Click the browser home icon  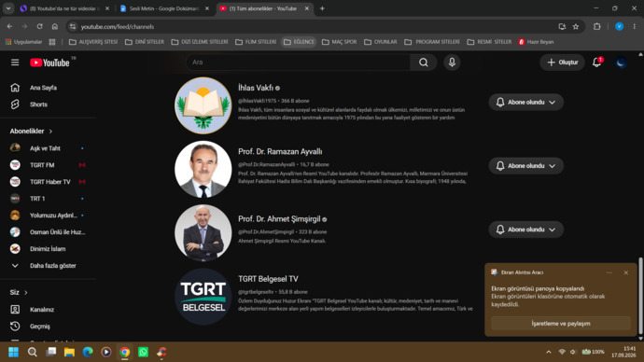55,26
